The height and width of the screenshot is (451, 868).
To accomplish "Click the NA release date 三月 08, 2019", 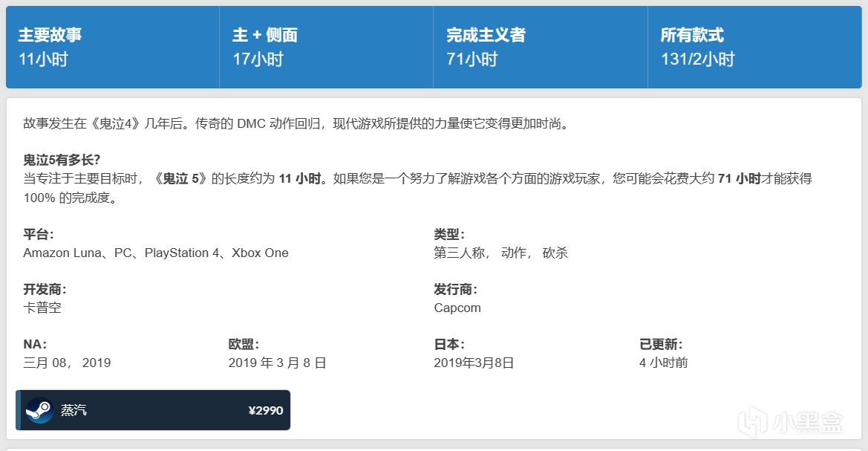I will pyautogui.click(x=67, y=363).
